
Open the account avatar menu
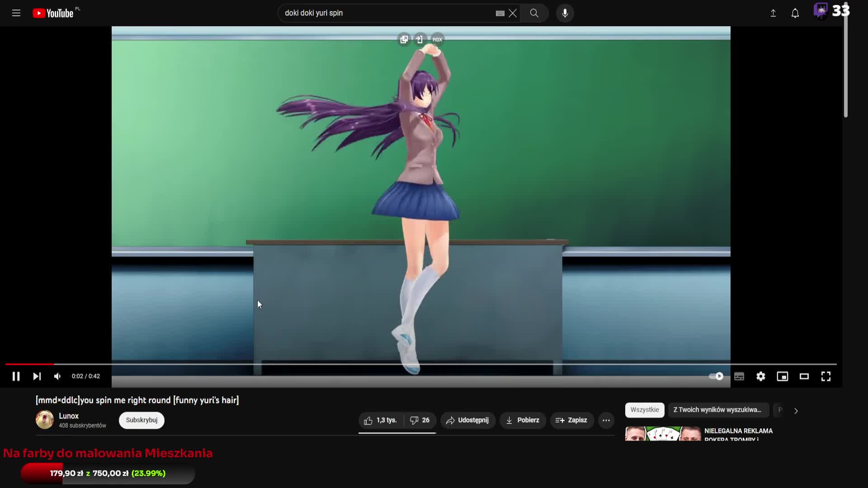(821, 11)
